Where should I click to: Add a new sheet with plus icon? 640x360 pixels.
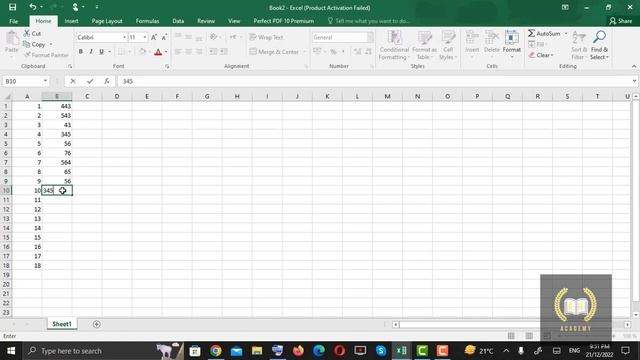tap(97, 324)
